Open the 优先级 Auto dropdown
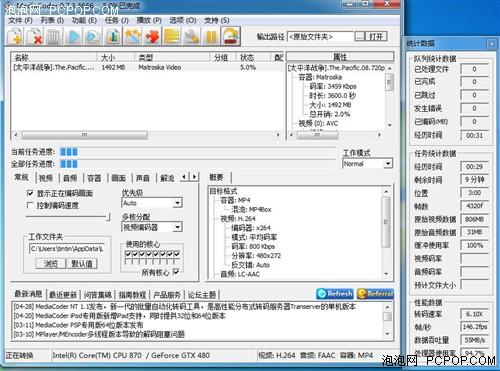500x371 pixels. click(152, 203)
